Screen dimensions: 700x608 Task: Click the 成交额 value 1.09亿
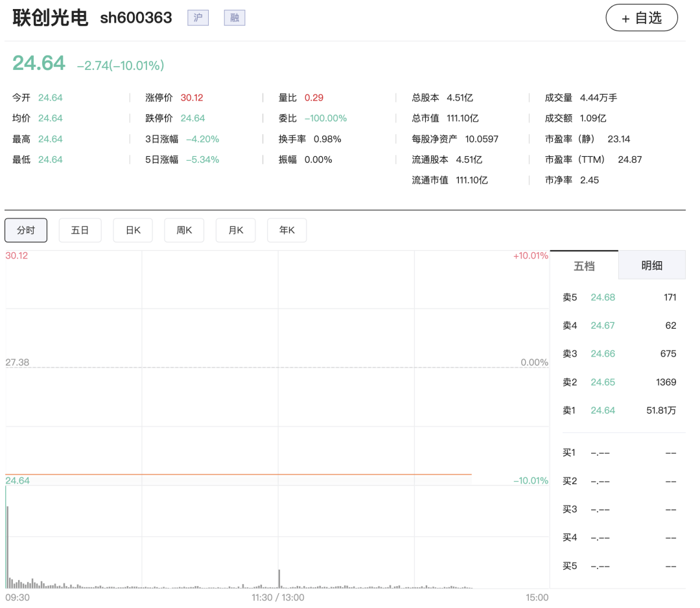click(593, 119)
